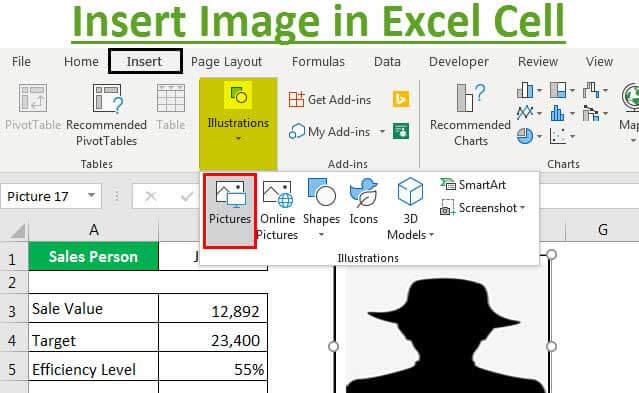The height and width of the screenshot is (393, 639).
Task: Click the Screenshot button
Action: click(483, 208)
